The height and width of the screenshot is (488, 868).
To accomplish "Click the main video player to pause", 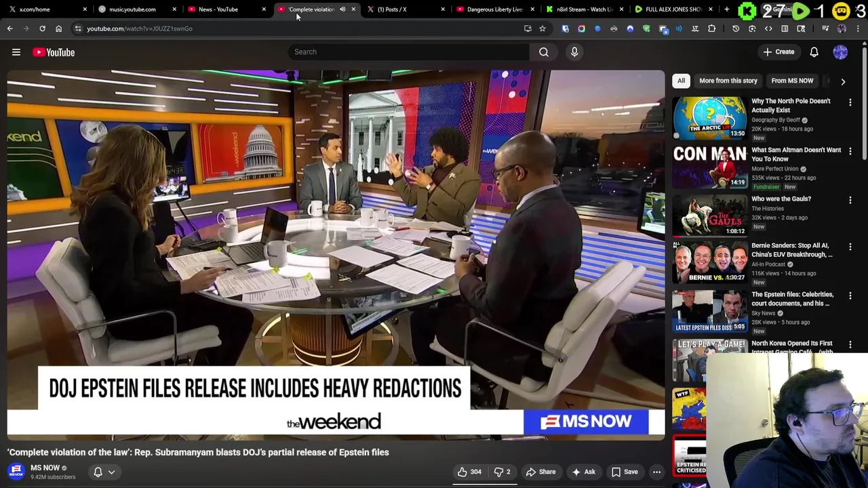I will pos(336,255).
